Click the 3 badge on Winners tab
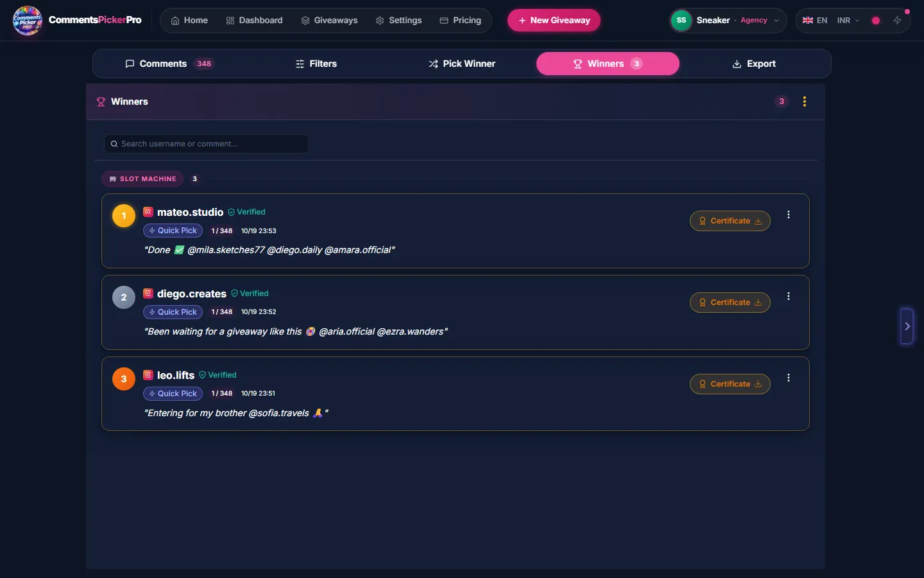This screenshot has width=924, height=578. click(637, 64)
